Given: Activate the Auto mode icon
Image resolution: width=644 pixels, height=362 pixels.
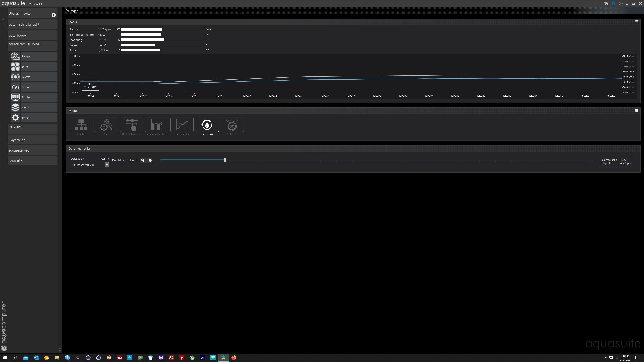Looking at the screenshot, I should [106, 125].
